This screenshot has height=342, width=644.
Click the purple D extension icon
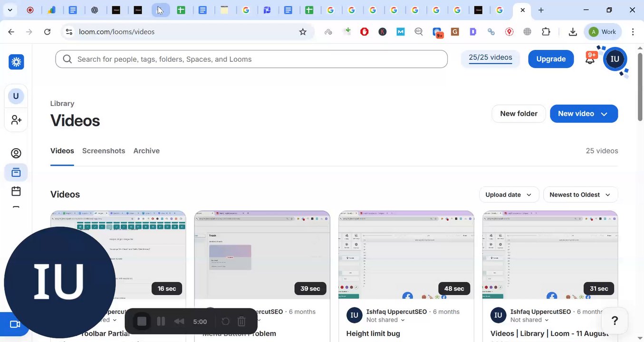point(473,32)
